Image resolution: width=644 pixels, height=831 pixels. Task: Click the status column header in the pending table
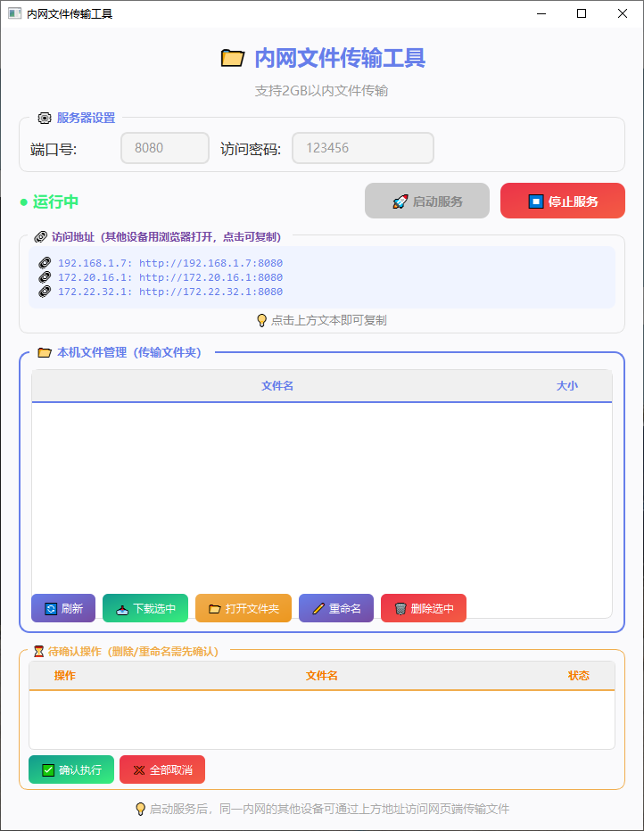pos(578,676)
